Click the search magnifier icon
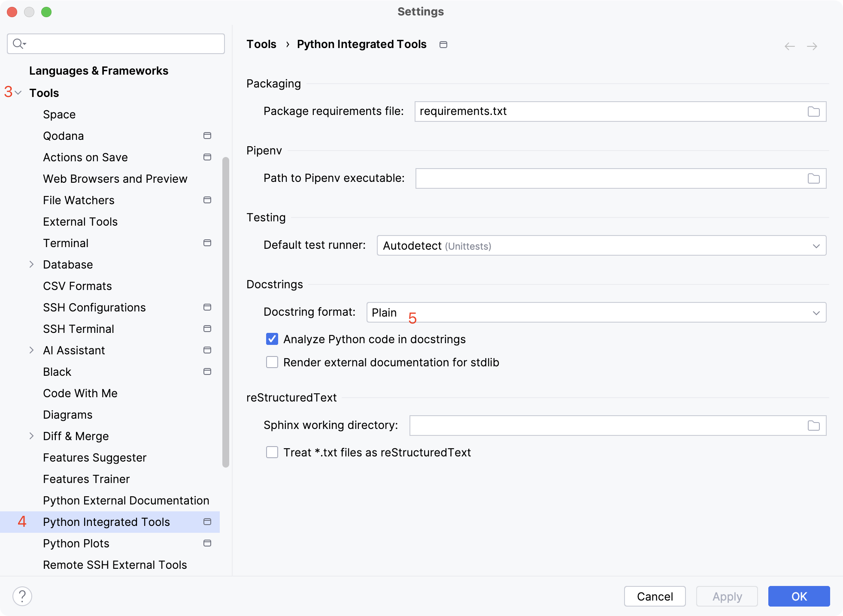The height and width of the screenshot is (616, 843). (18, 44)
